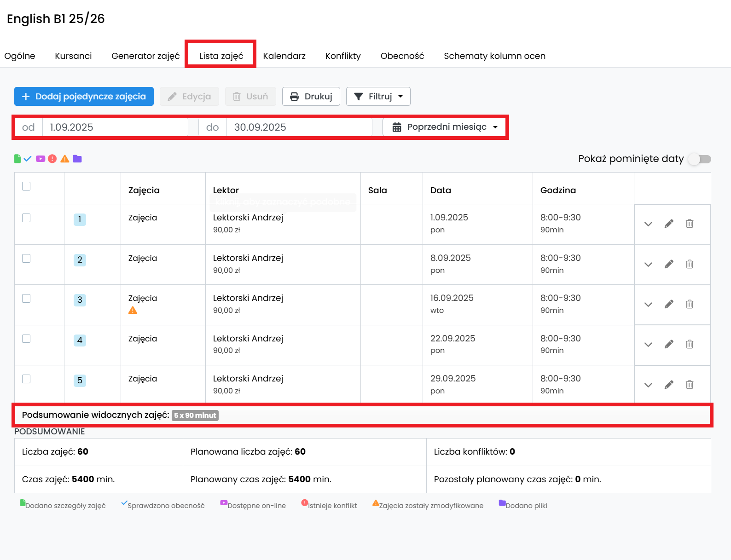Click the 'do' end date field

[x=299, y=127]
